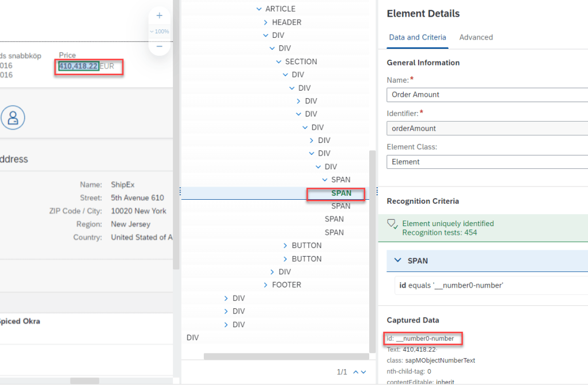Click the user profile avatar icon
The image size is (588, 388).
click(x=13, y=117)
